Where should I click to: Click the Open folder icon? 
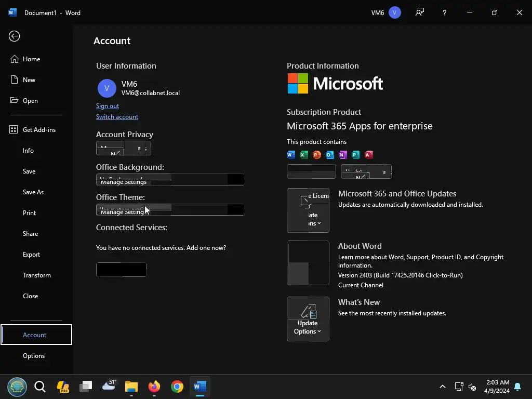pyautogui.click(x=14, y=100)
